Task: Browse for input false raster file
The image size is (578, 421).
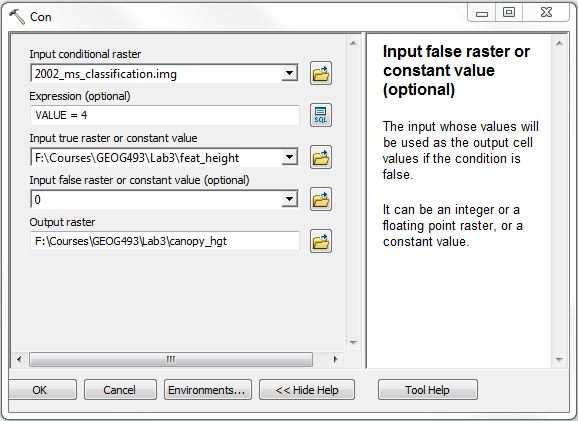Action: [321, 199]
